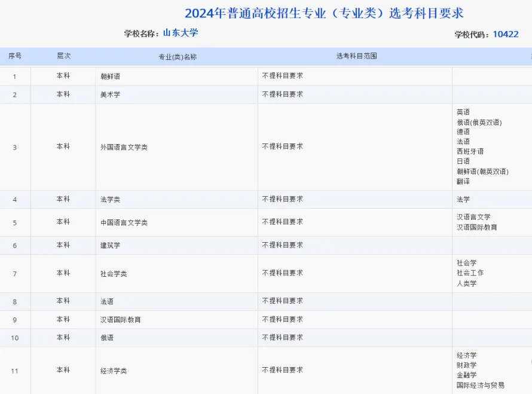Image resolution: width=532 pixels, height=394 pixels.
Task: Click the "层次" column header
Action: coord(64,56)
